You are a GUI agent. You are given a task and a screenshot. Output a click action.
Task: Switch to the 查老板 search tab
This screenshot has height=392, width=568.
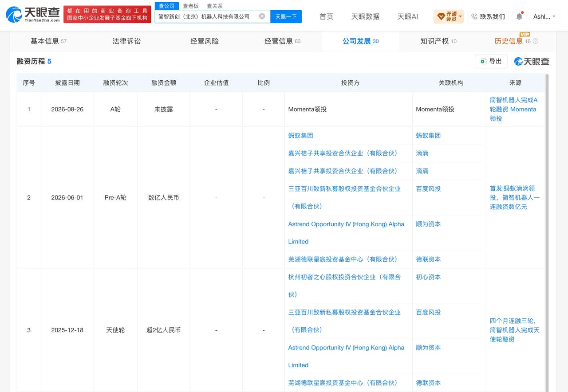pos(191,6)
